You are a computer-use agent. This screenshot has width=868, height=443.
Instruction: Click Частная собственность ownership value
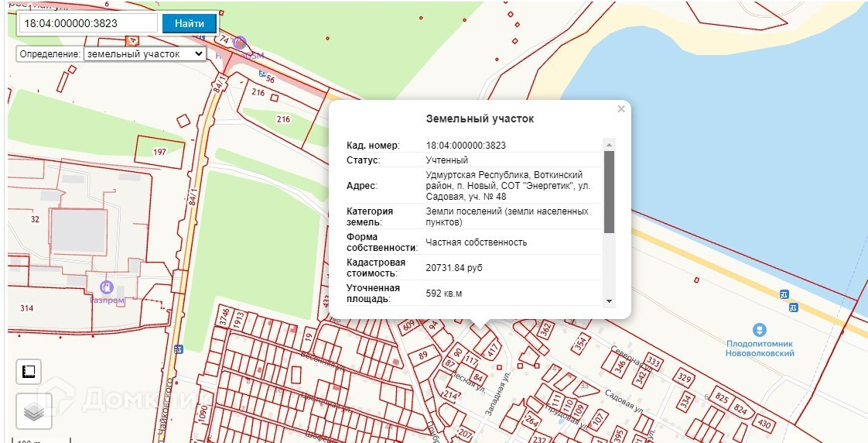(x=476, y=242)
